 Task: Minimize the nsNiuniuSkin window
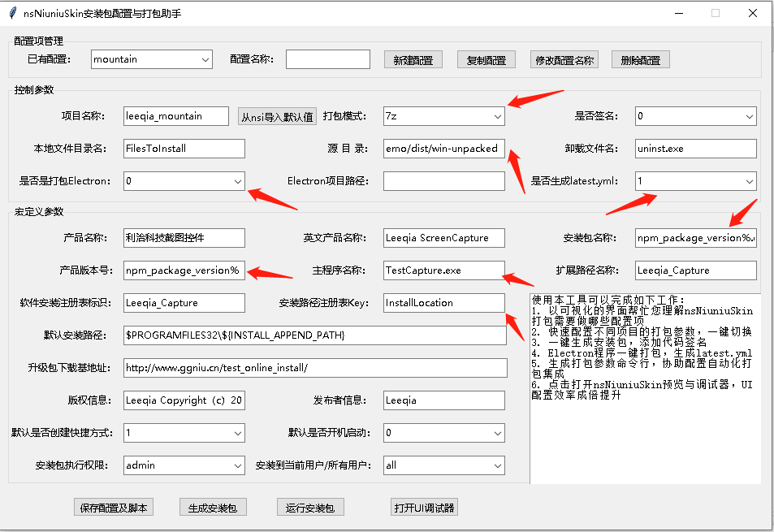pos(679,13)
